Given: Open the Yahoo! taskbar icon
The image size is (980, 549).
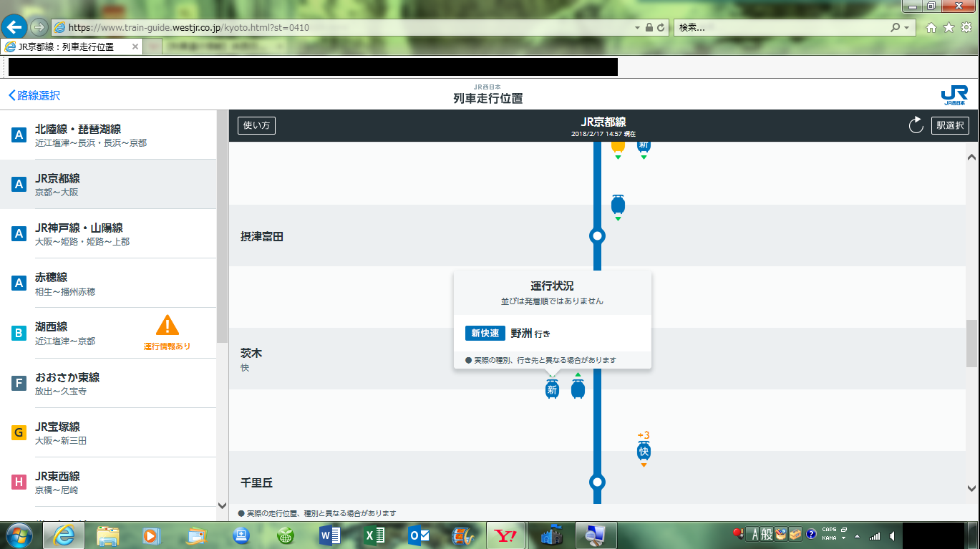Looking at the screenshot, I should [507, 535].
